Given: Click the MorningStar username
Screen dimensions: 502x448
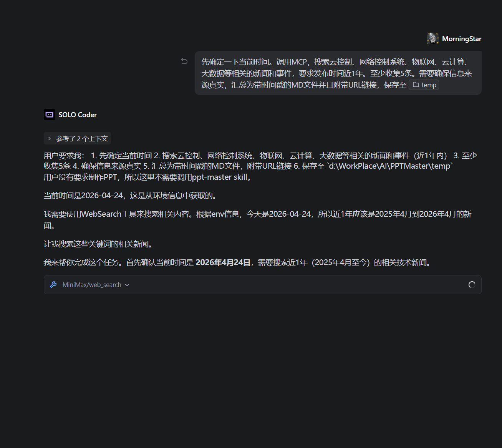Looking at the screenshot, I should tap(461, 38).
